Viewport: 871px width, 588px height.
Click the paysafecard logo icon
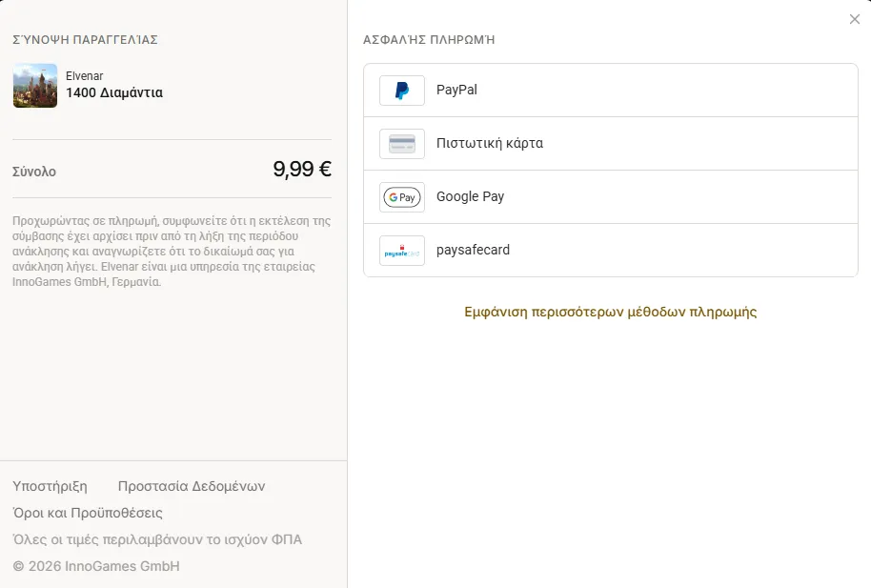[402, 250]
